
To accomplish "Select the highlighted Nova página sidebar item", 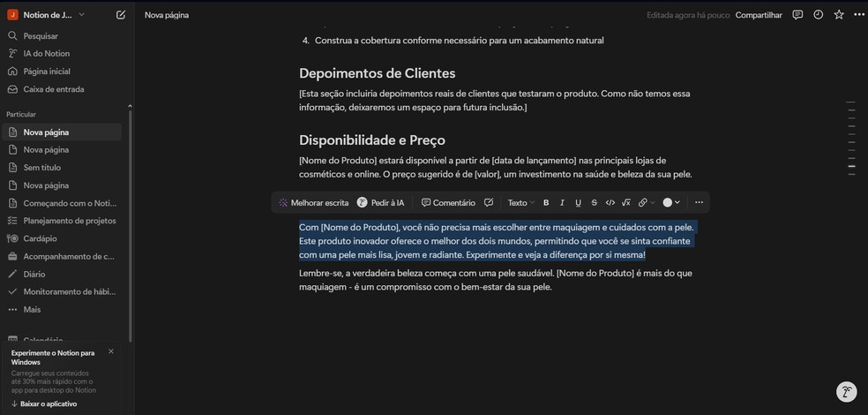I will [x=62, y=132].
